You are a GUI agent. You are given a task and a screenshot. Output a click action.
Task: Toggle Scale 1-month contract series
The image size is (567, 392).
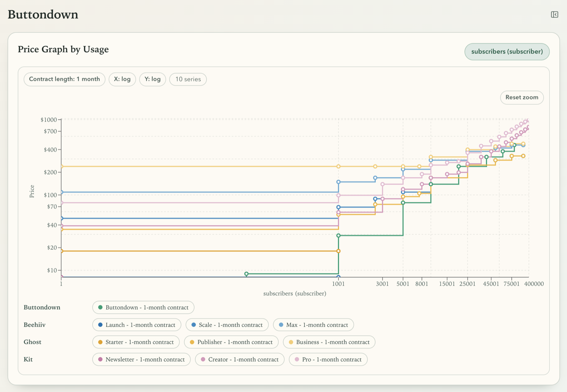[x=227, y=325]
